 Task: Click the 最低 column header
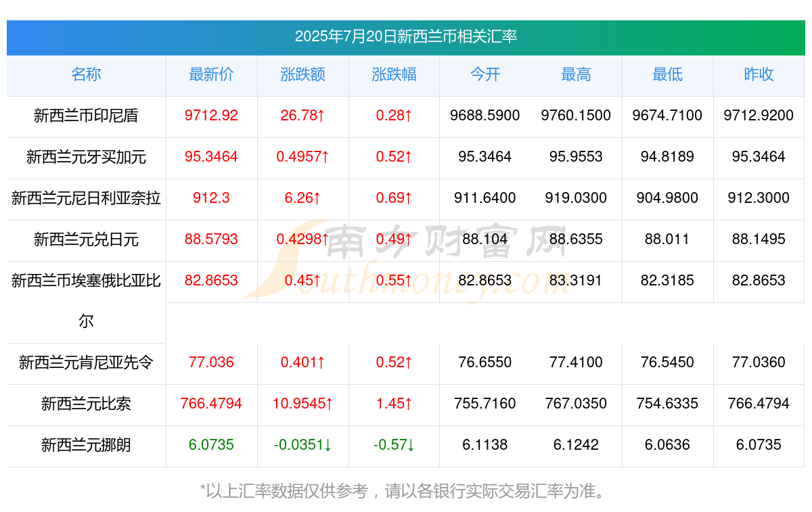click(667, 74)
